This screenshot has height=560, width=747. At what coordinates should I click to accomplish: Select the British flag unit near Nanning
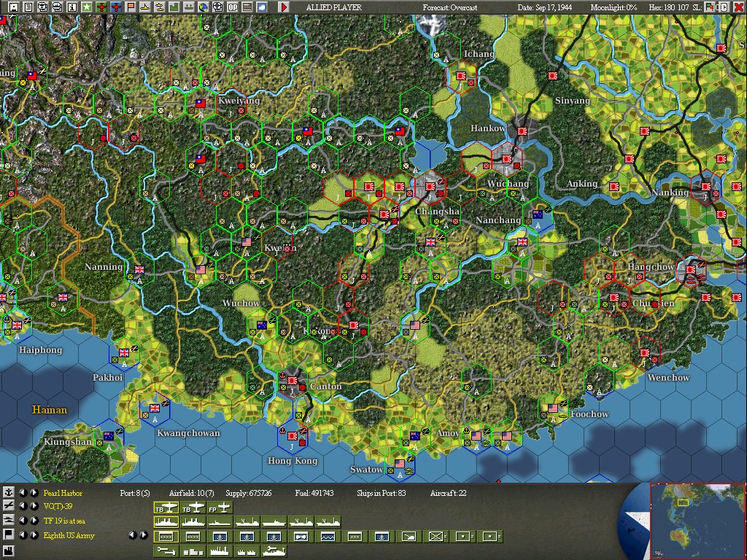coord(139,270)
